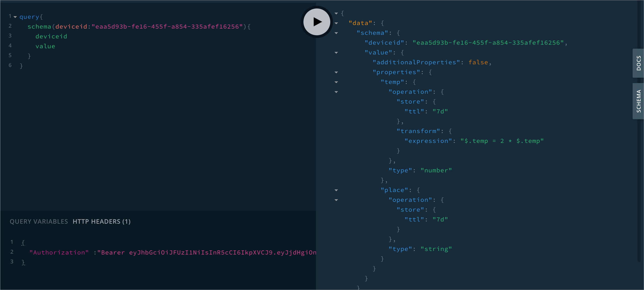Screen dimensions: 644x290
Task: Collapse the "operation" object under temp
Action: pos(336,92)
